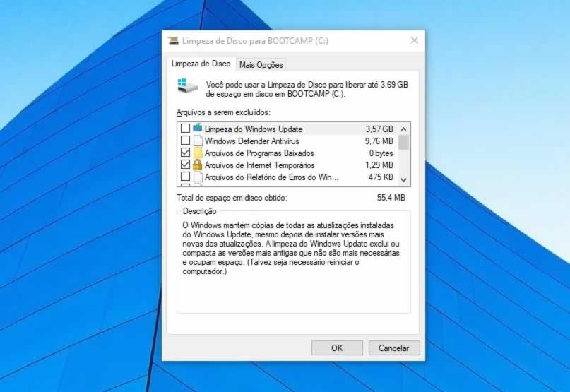Click the 9,76 MB size value
Viewport: 570px width, 392px height.
click(379, 141)
